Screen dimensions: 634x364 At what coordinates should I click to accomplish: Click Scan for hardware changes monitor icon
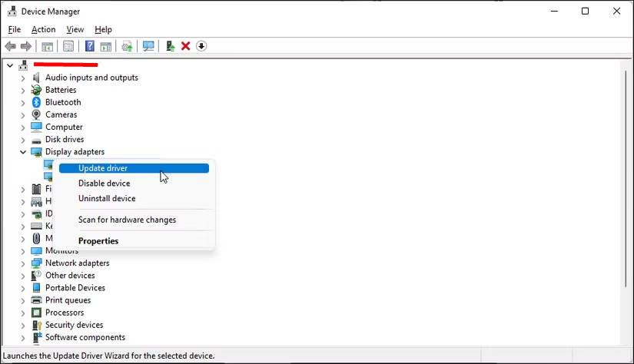point(148,46)
